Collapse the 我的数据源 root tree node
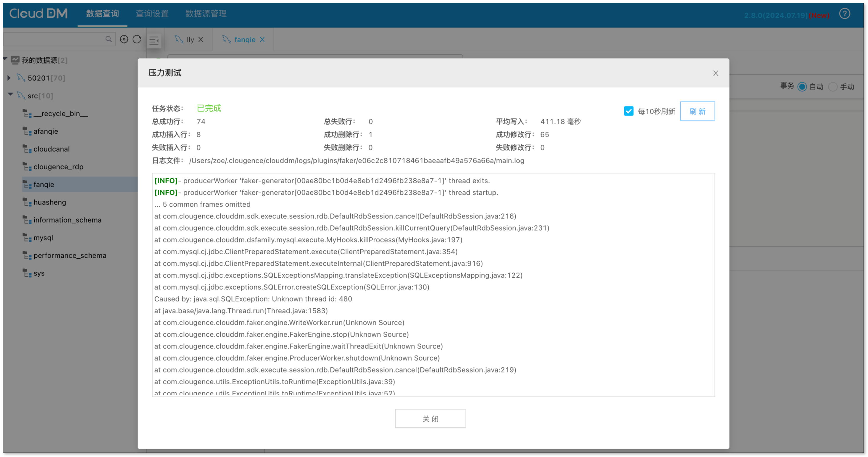Image resolution: width=868 pixels, height=457 pixels. tap(5, 59)
